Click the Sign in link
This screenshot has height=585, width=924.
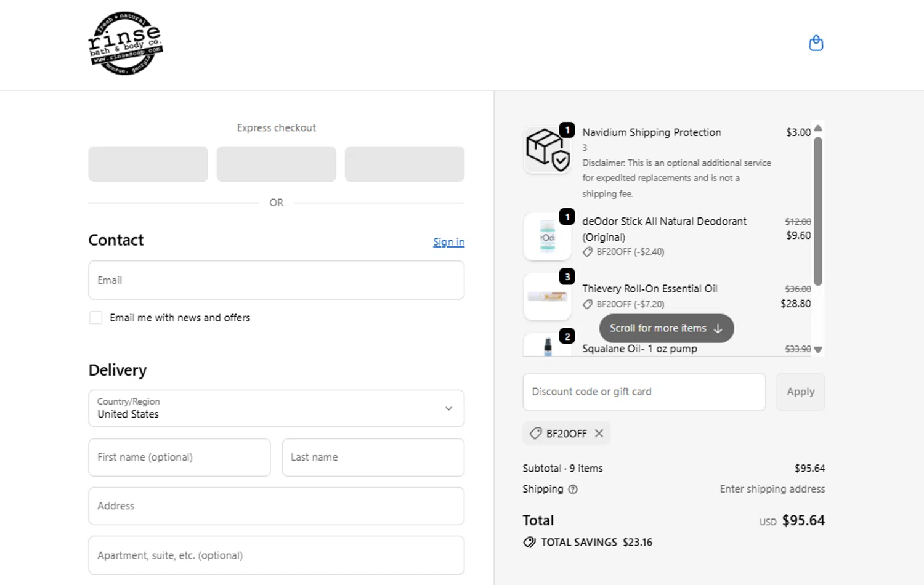pyautogui.click(x=448, y=242)
